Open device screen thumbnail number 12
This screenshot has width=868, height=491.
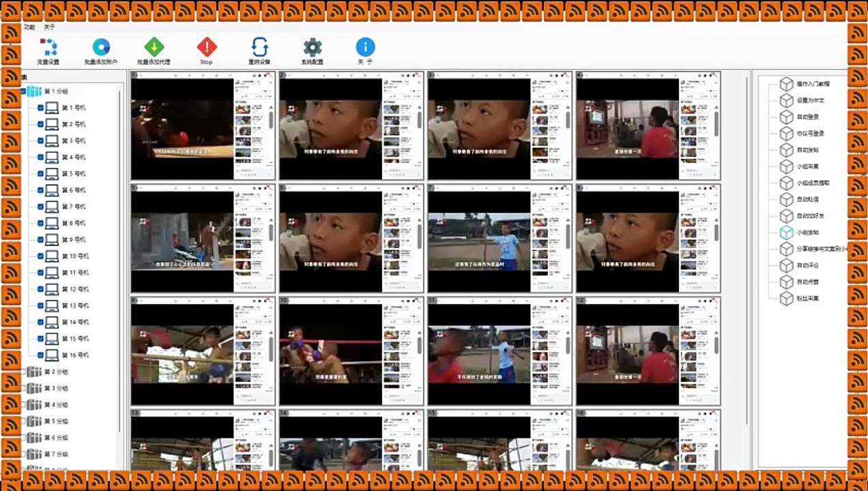[x=648, y=351]
